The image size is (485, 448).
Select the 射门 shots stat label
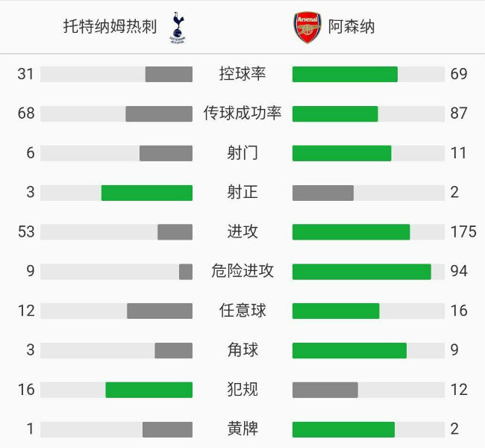pyautogui.click(x=242, y=153)
